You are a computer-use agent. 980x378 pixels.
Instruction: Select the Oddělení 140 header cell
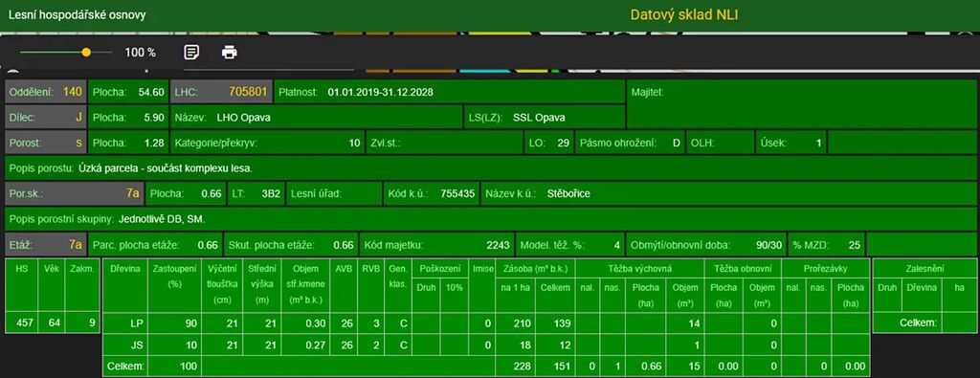(x=46, y=92)
